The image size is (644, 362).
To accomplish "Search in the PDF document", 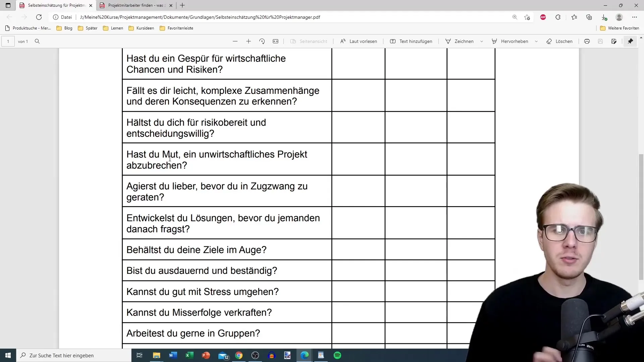I will click(x=37, y=41).
